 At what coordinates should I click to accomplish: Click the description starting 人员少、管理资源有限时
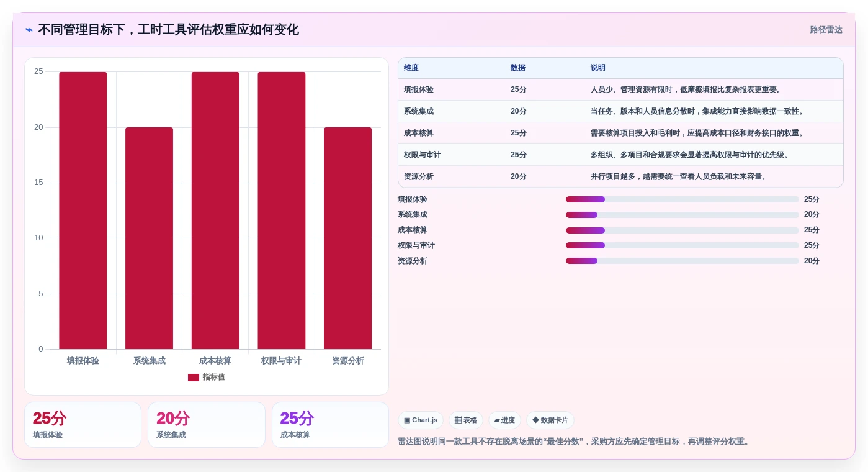[x=687, y=89]
